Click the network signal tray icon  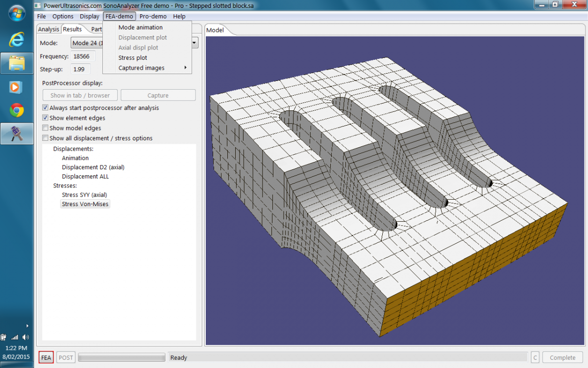coord(15,337)
